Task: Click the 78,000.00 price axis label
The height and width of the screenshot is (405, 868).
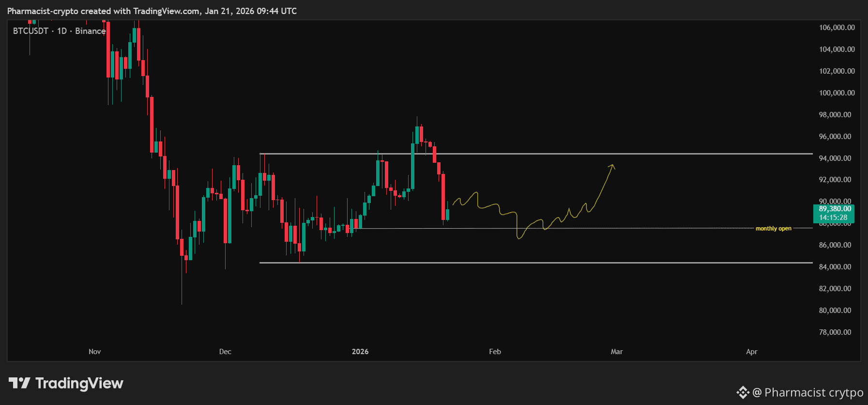Action: [x=835, y=332]
